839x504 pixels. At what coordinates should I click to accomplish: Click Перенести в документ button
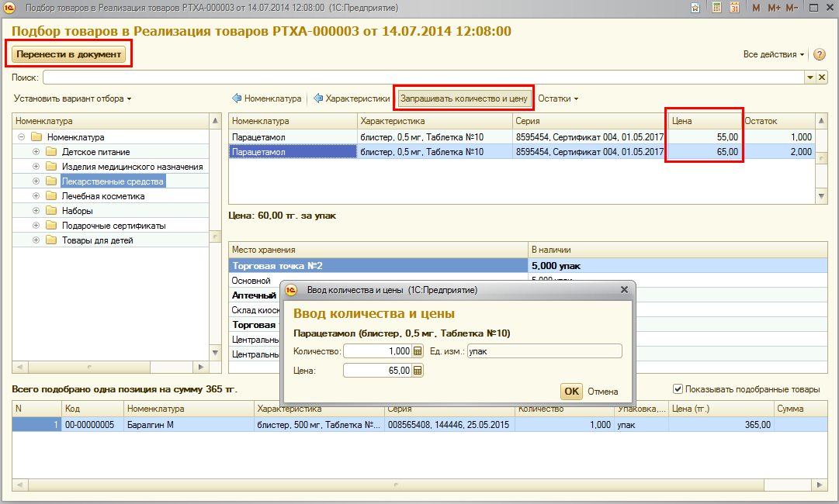(x=69, y=54)
